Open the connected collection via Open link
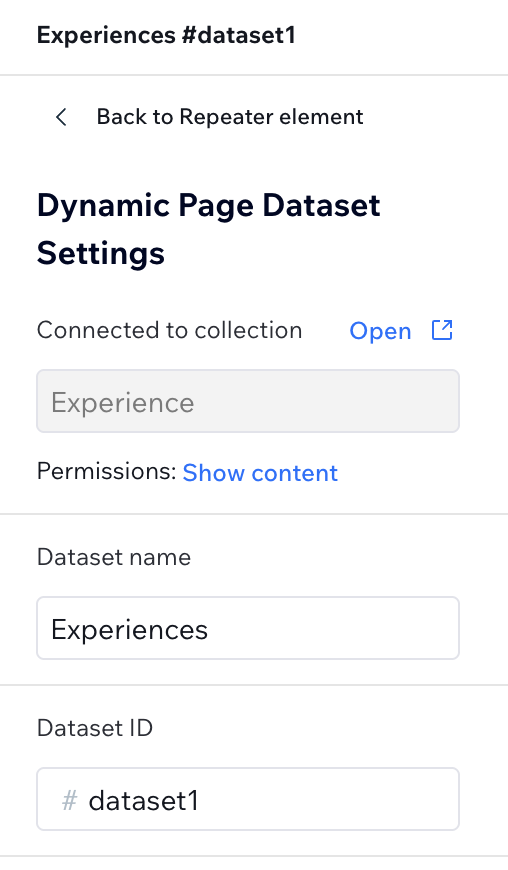 click(x=380, y=331)
